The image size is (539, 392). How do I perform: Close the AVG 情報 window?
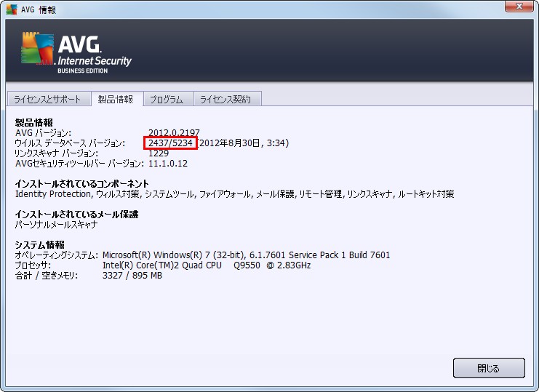[x=519, y=7]
